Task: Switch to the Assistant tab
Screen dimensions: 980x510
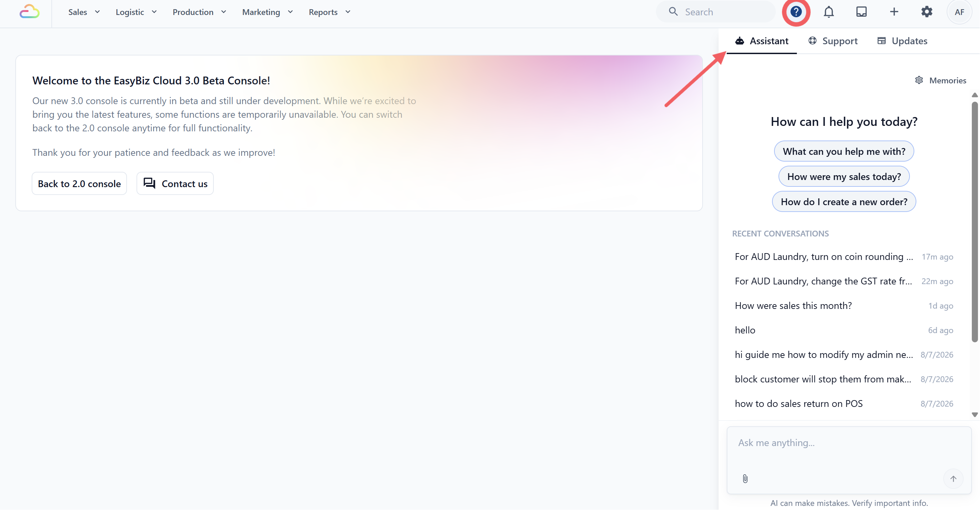Action: point(761,41)
